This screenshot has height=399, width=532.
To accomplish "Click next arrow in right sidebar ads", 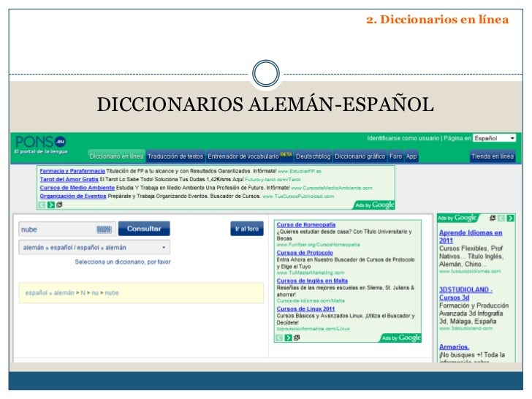I will pos(511,218).
